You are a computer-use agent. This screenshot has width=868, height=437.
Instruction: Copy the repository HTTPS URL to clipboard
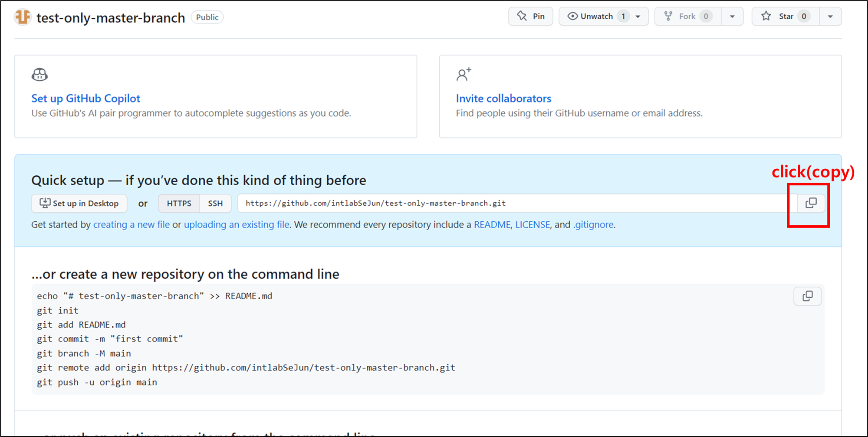[811, 203]
